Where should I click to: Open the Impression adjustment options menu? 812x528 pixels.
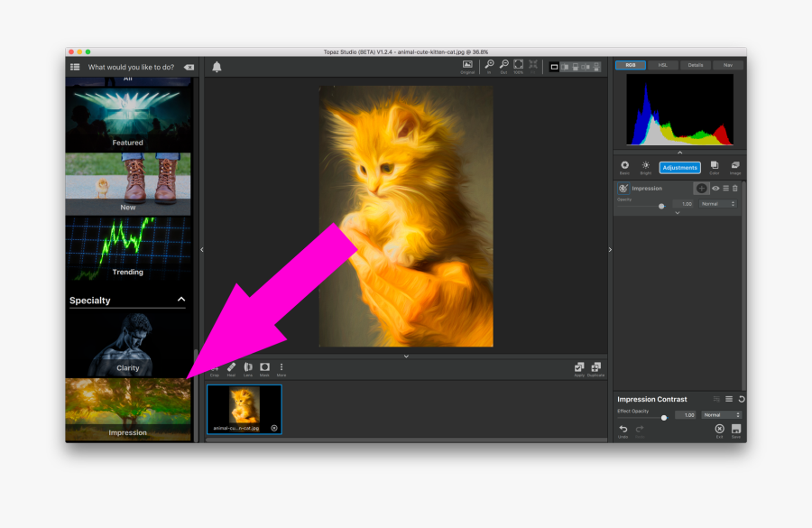[x=725, y=188]
